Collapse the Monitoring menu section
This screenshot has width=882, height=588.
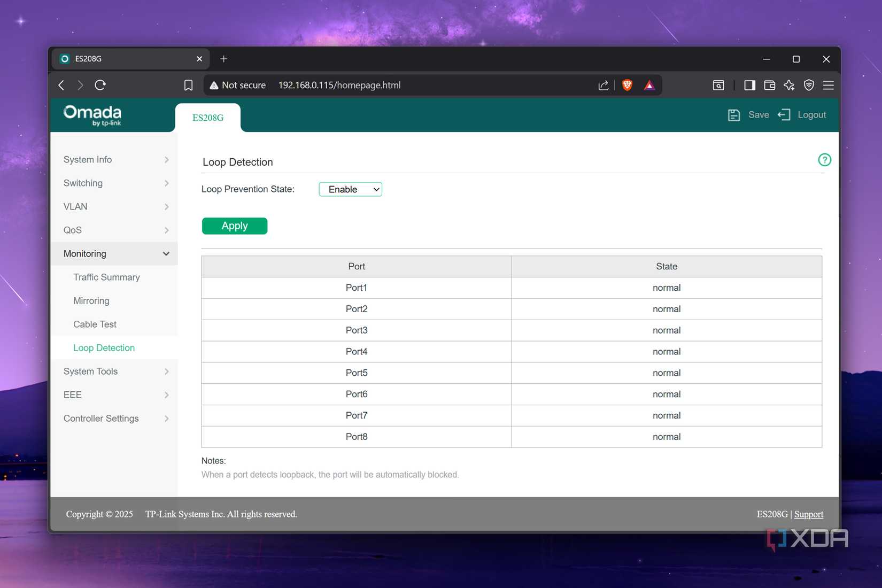114,254
